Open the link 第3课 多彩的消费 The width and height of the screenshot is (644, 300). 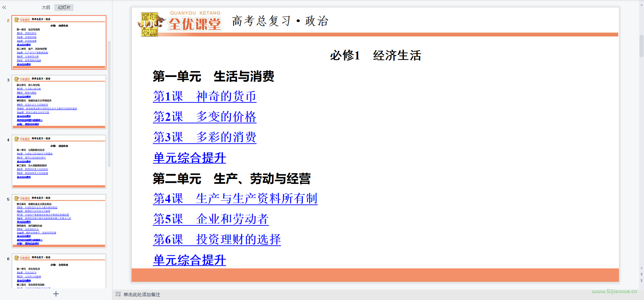pyautogui.click(x=205, y=137)
